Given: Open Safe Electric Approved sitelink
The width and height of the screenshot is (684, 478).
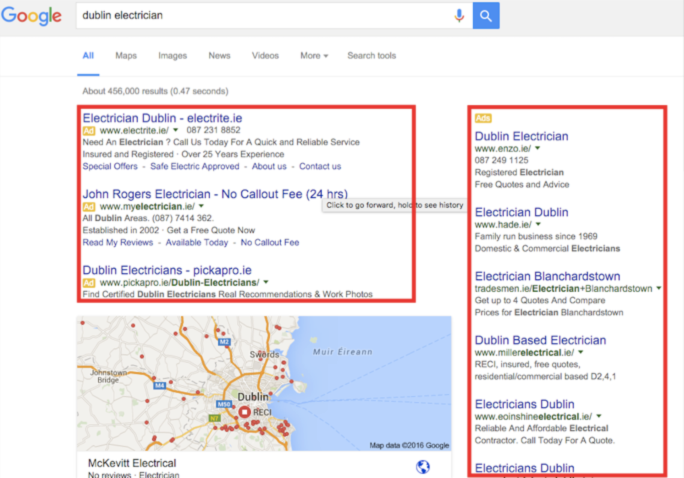Looking at the screenshot, I should click(x=195, y=166).
